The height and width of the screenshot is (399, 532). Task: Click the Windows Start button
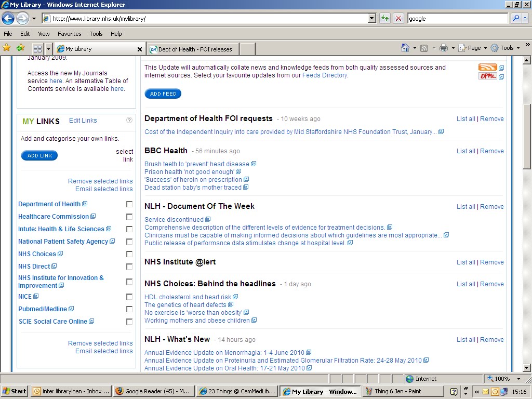click(x=15, y=391)
